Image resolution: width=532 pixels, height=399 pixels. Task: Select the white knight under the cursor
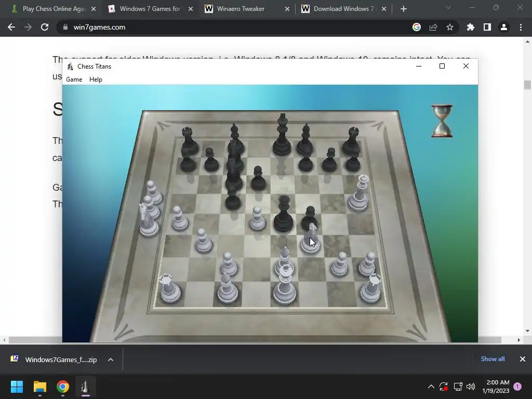tap(311, 239)
